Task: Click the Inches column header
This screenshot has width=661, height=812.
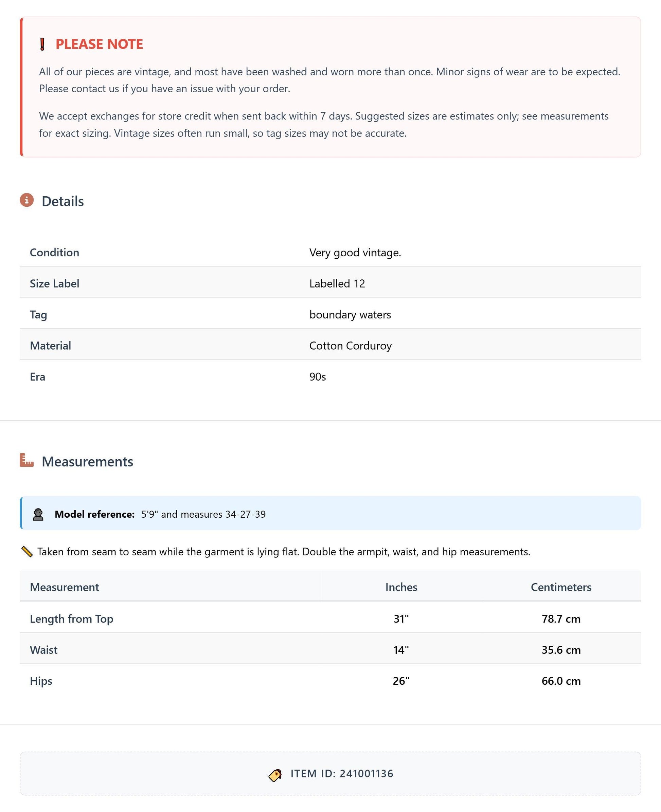Action: (x=401, y=587)
